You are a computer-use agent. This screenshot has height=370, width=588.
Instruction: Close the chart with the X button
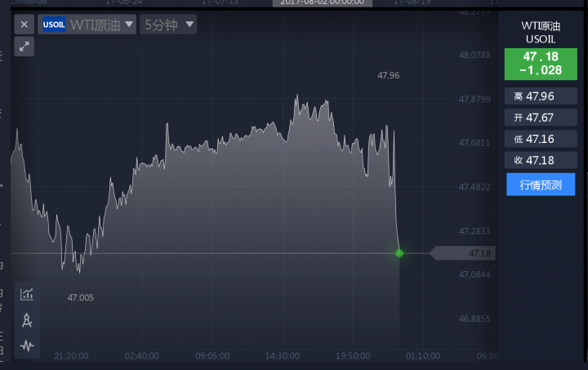point(24,25)
